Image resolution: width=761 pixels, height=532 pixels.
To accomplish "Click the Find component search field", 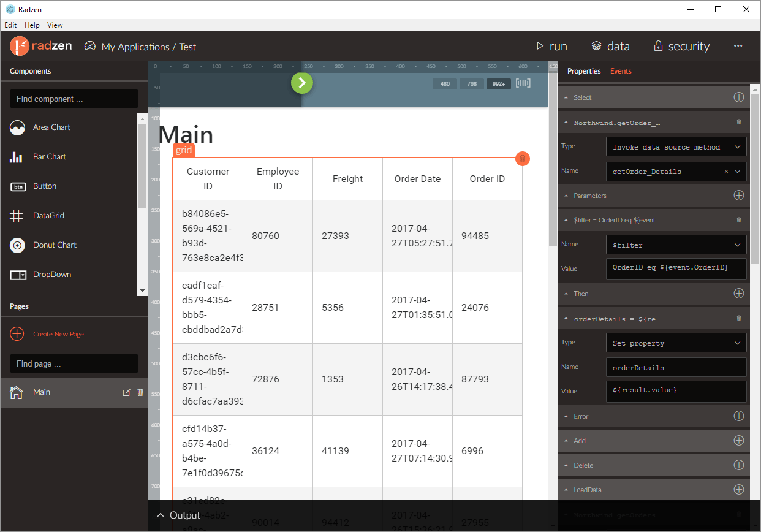I will [74, 99].
